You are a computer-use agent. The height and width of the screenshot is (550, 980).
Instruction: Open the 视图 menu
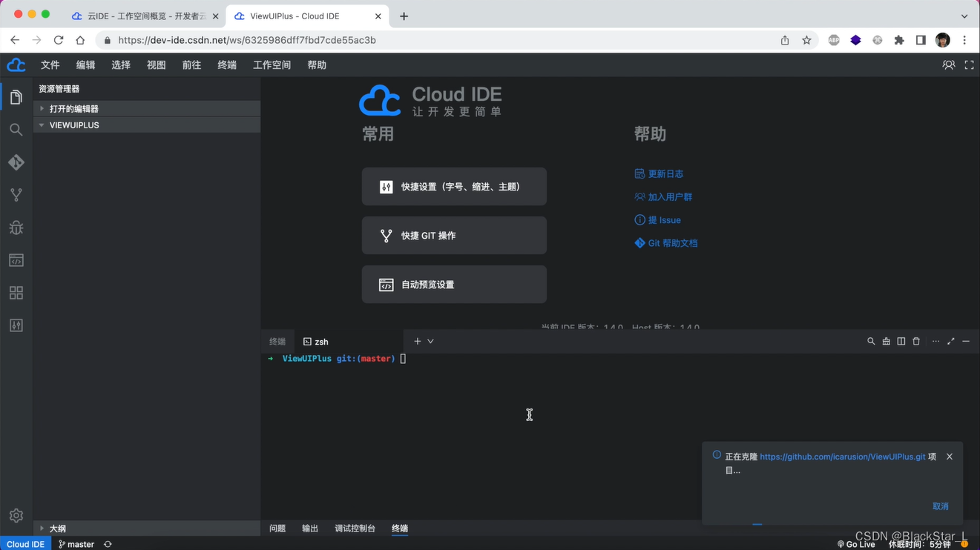pos(157,65)
